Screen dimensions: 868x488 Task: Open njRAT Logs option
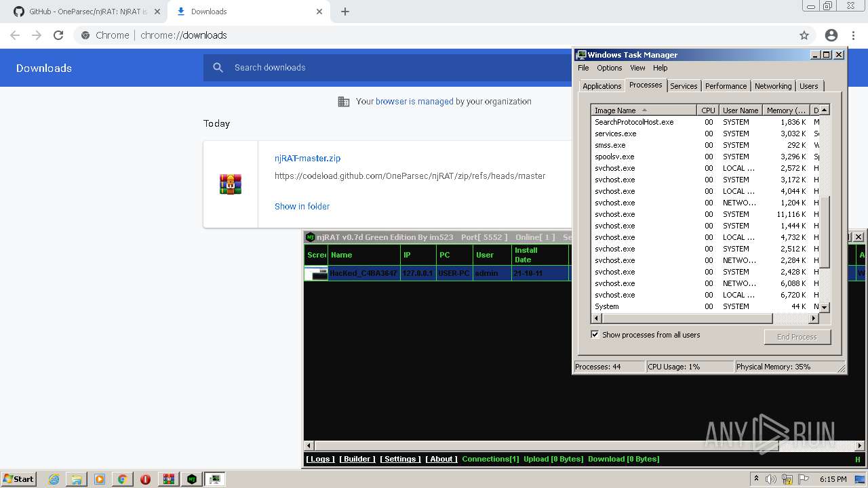click(320, 459)
